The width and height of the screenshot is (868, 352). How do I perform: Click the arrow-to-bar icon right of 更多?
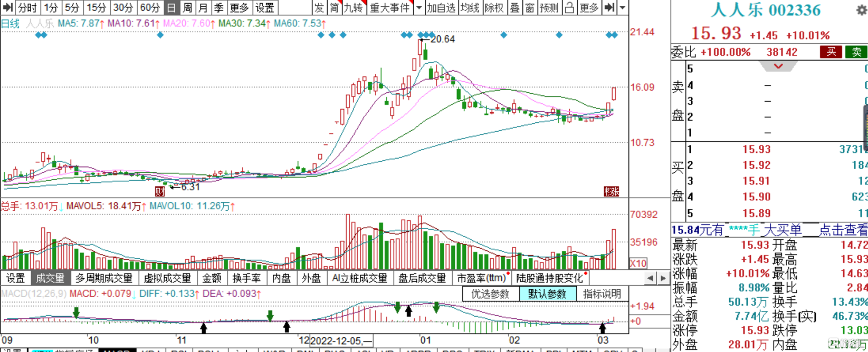(x=609, y=7)
